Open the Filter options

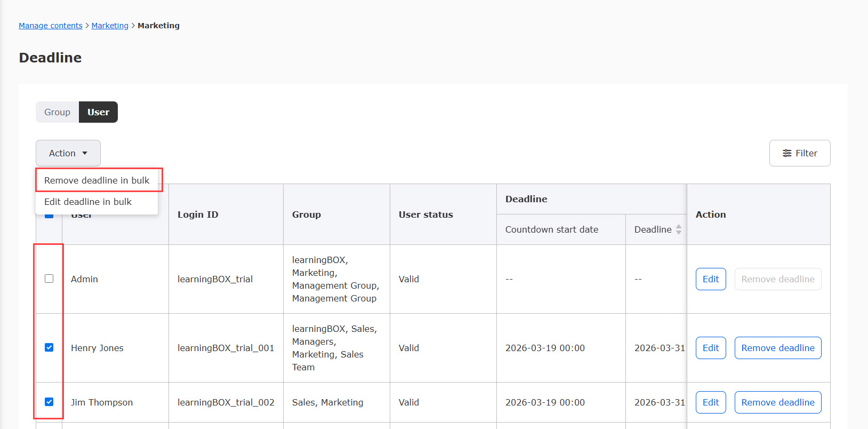point(799,153)
